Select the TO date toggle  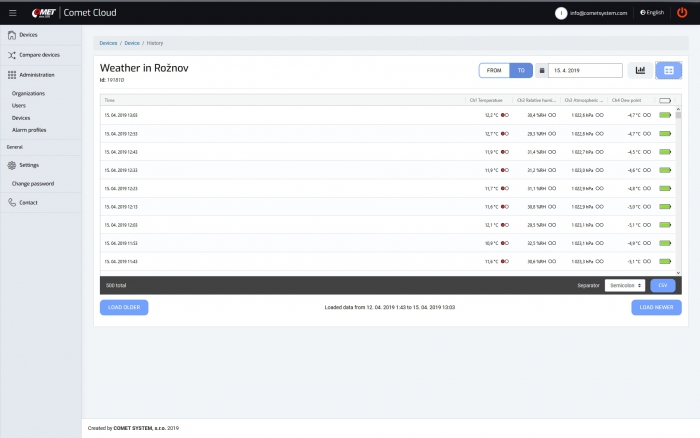520,70
